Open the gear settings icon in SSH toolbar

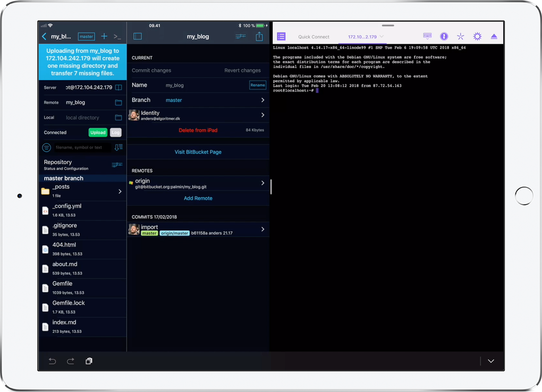click(477, 37)
